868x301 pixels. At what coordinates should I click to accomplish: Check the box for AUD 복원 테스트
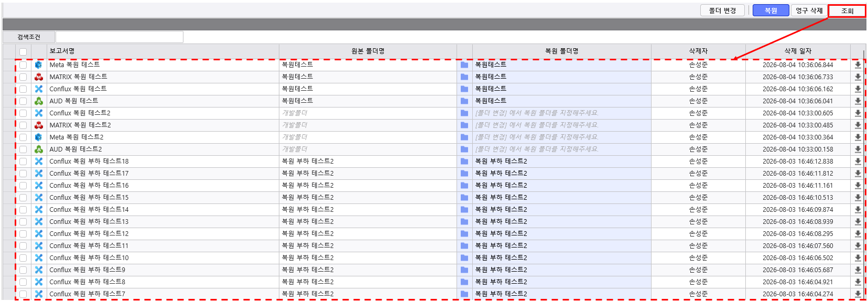coord(23,101)
